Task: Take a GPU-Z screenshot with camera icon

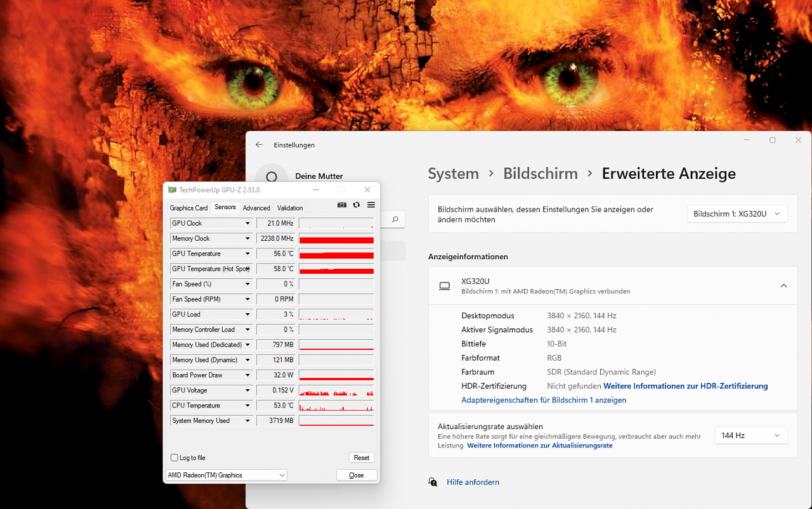Action: pyautogui.click(x=342, y=205)
